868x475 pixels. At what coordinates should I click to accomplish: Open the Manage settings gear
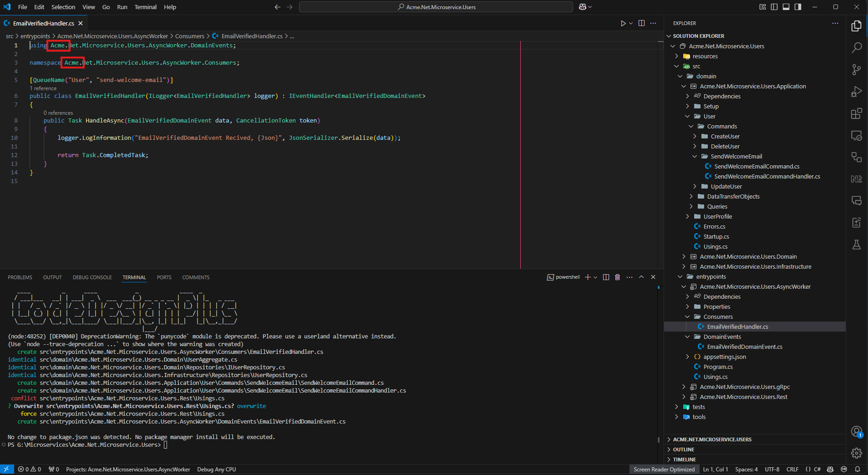click(856, 453)
